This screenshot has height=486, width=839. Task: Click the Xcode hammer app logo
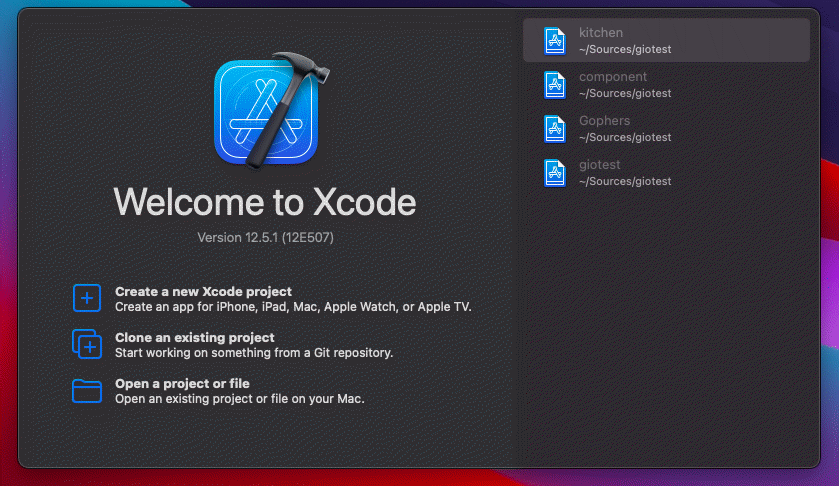tap(272, 110)
